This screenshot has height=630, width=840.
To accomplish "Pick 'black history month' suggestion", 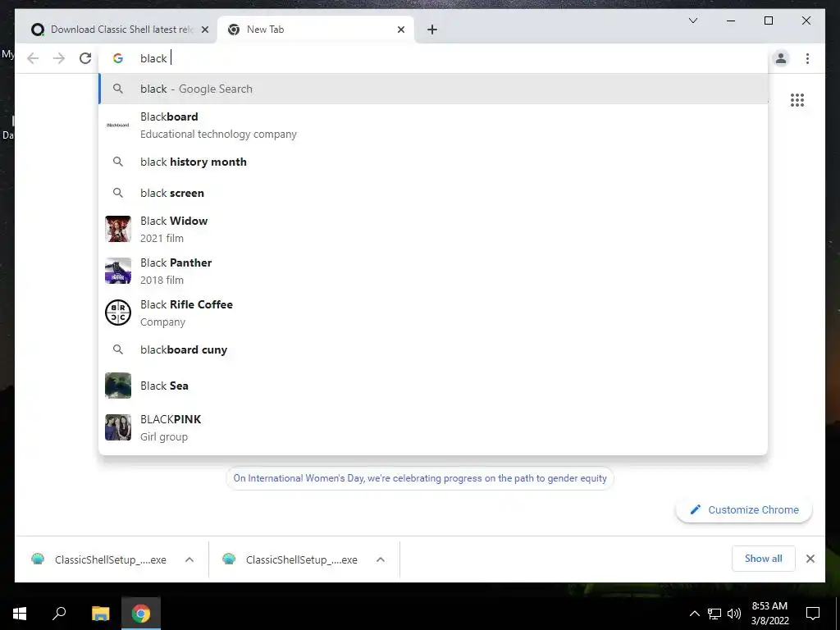I will pos(433,162).
